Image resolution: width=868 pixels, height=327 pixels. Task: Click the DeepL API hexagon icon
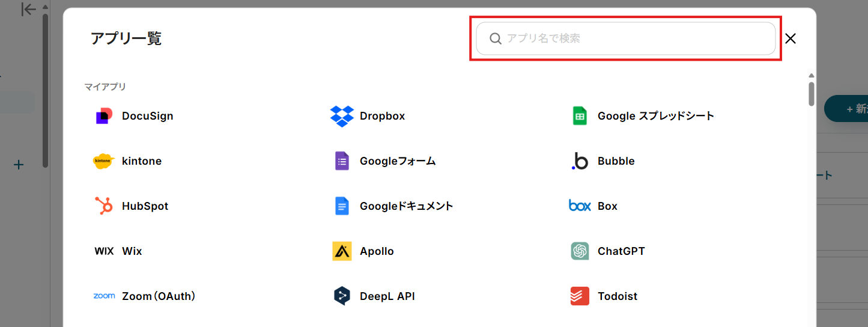point(342,296)
